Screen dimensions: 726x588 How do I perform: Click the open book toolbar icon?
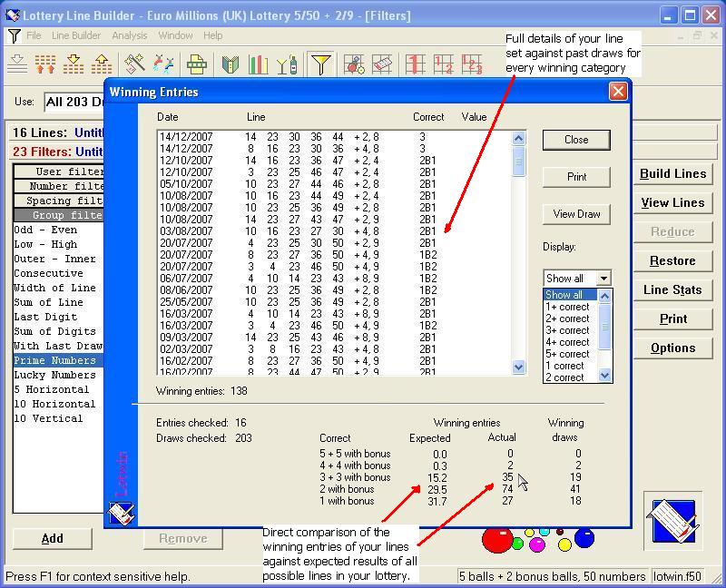pyautogui.click(x=231, y=64)
